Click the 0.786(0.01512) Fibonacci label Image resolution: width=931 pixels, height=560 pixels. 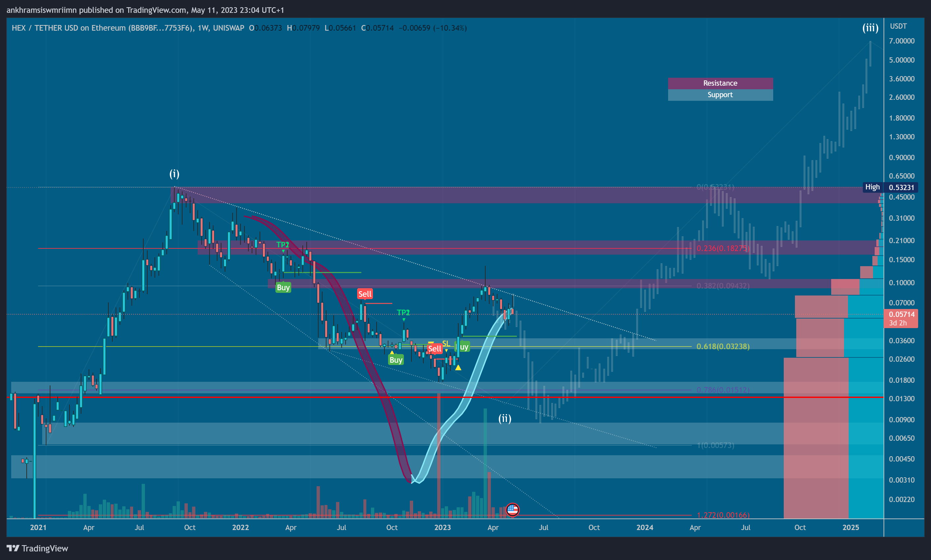pos(723,390)
